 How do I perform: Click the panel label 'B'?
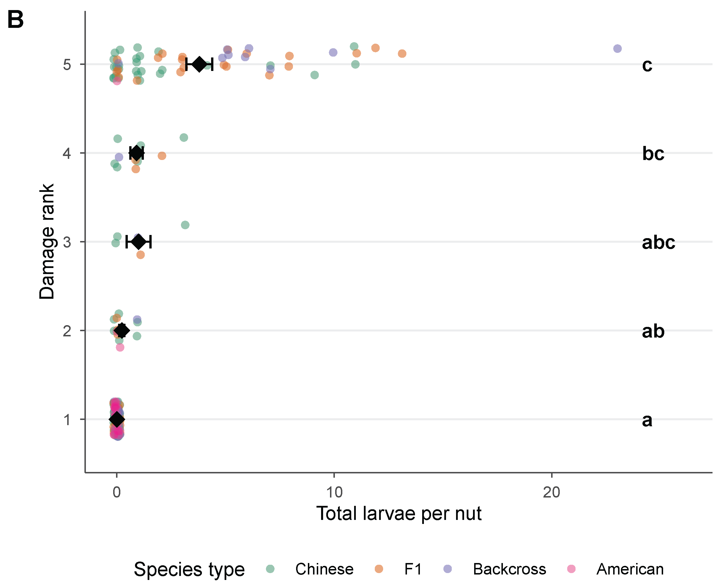pos(15,19)
